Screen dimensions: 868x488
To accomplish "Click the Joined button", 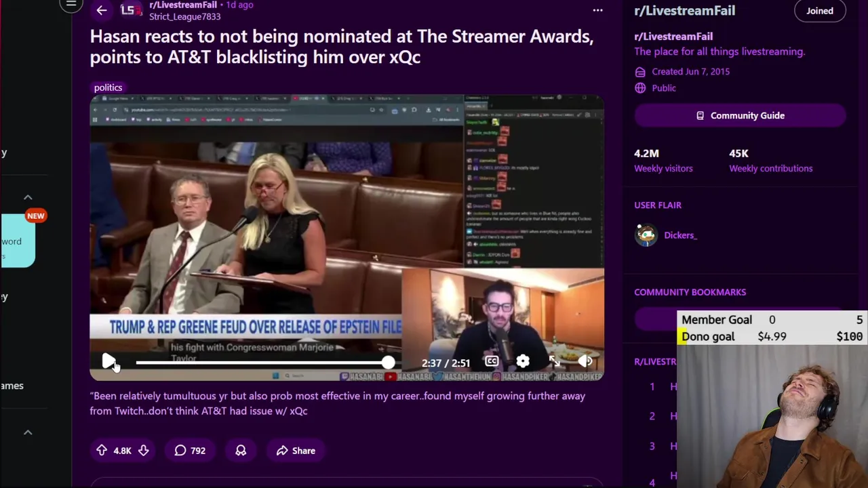I will (x=820, y=11).
